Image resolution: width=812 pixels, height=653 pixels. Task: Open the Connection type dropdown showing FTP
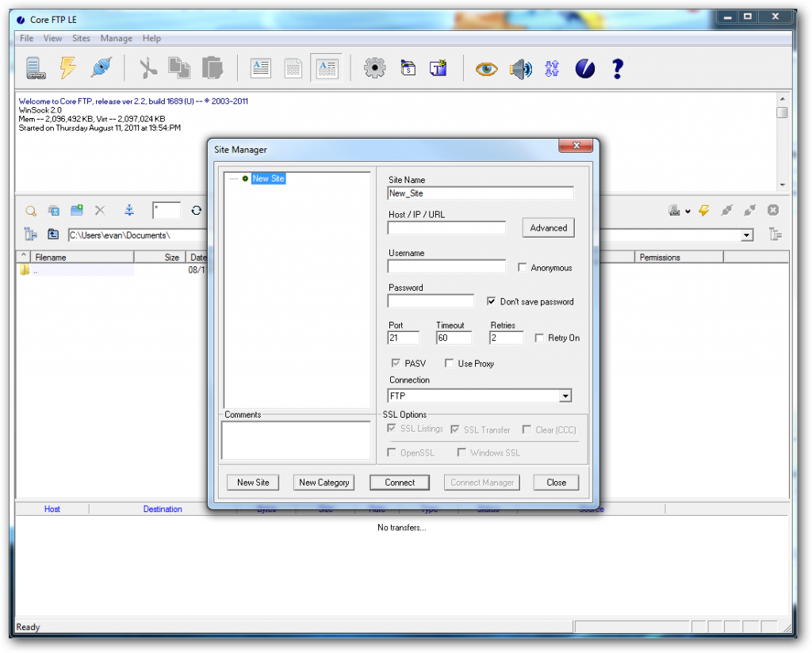click(565, 395)
